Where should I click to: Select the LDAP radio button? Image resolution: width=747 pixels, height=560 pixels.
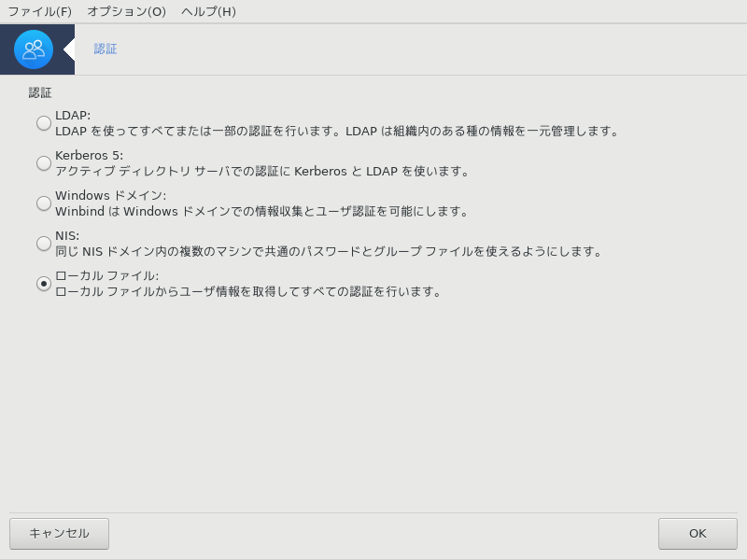coord(44,123)
